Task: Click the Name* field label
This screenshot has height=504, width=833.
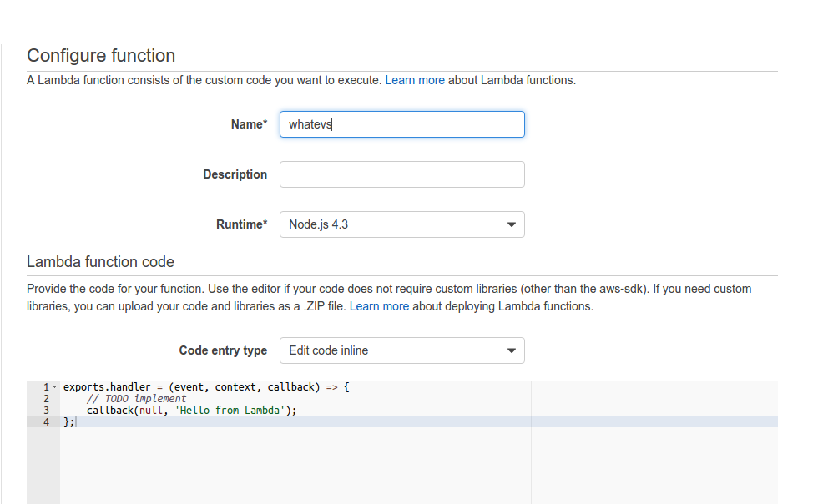Action: (x=250, y=124)
